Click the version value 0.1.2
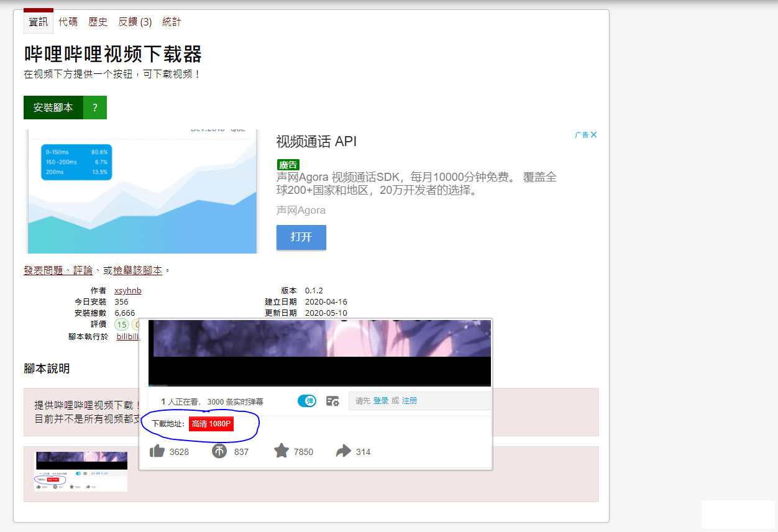The width and height of the screenshot is (778, 532). [314, 290]
